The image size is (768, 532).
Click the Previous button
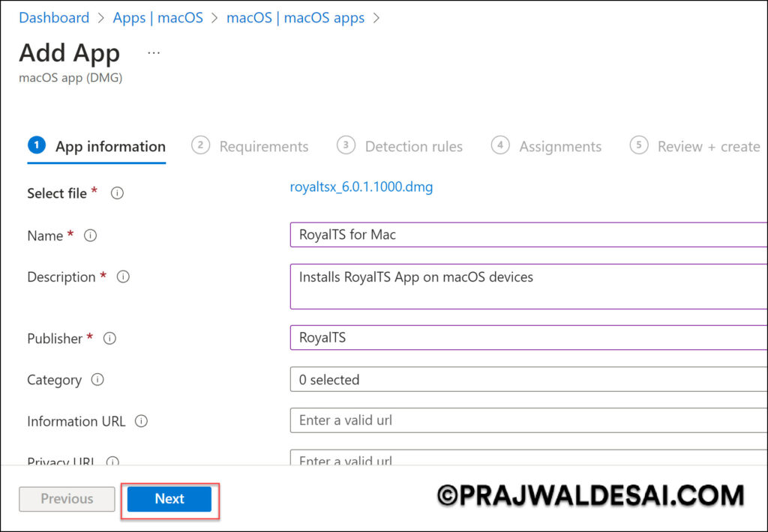(x=67, y=499)
